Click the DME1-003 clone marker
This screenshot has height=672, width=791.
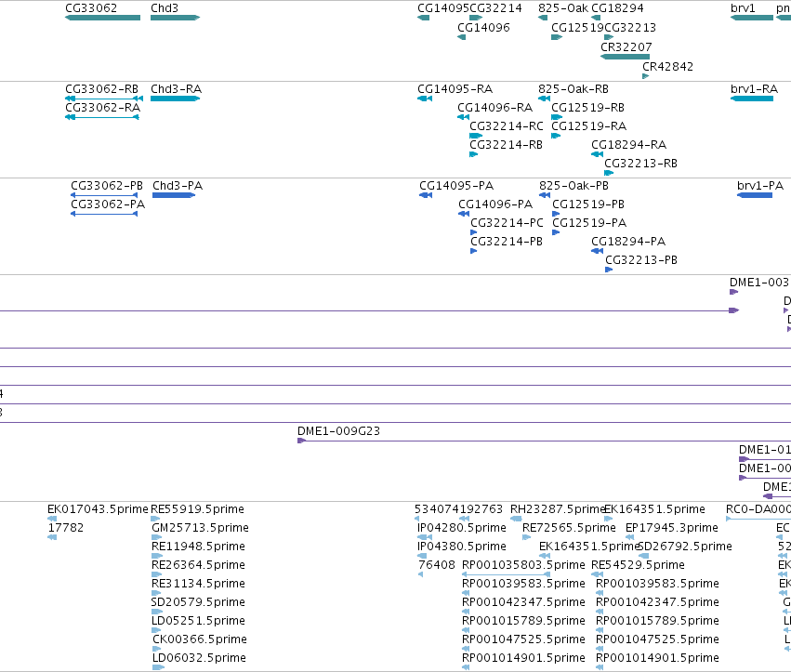tap(734, 292)
